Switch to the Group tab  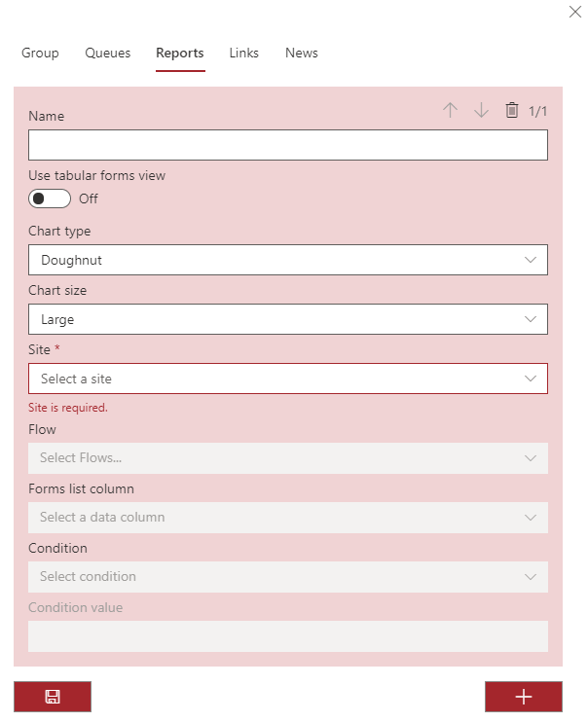pyautogui.click(x=40, y=53)
